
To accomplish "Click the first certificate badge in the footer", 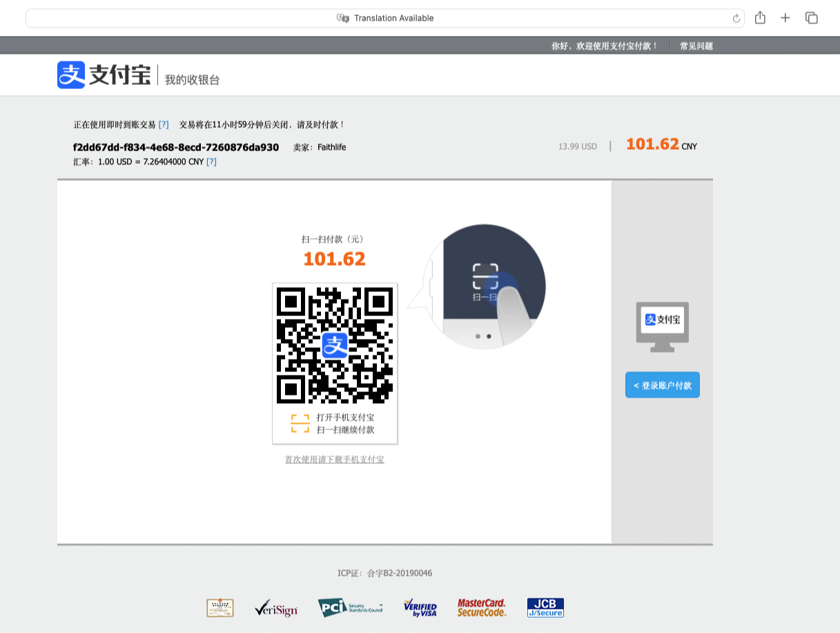I will click(x=220, y=608).
